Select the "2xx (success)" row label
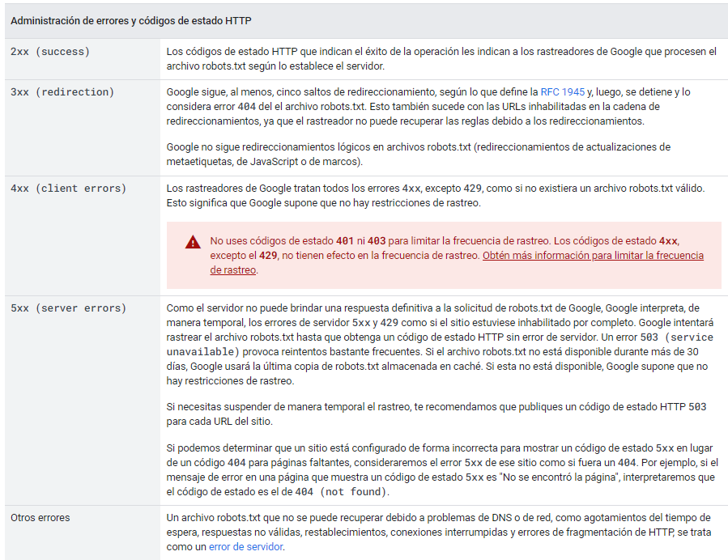The height and width of the screenshot is (560, 728). [x=50, y=52]
